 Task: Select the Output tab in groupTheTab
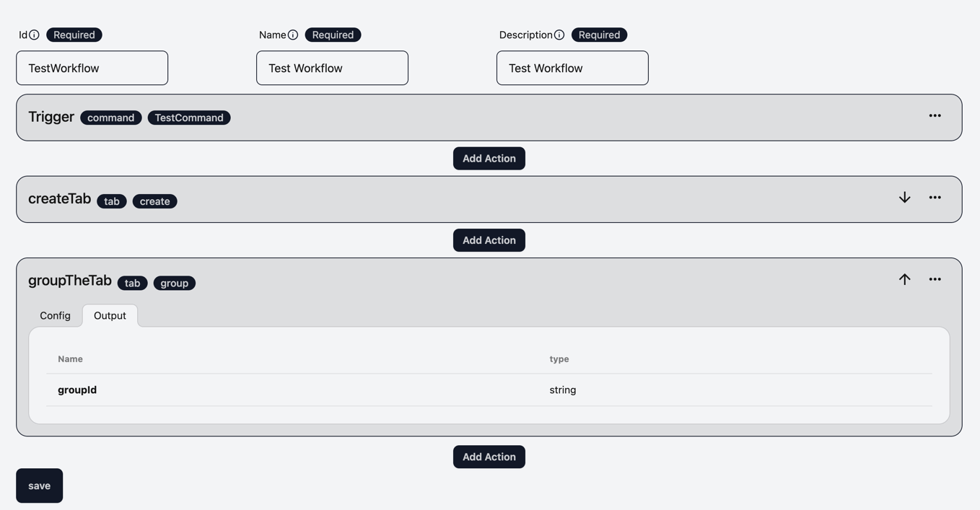(x=109, y=315)
